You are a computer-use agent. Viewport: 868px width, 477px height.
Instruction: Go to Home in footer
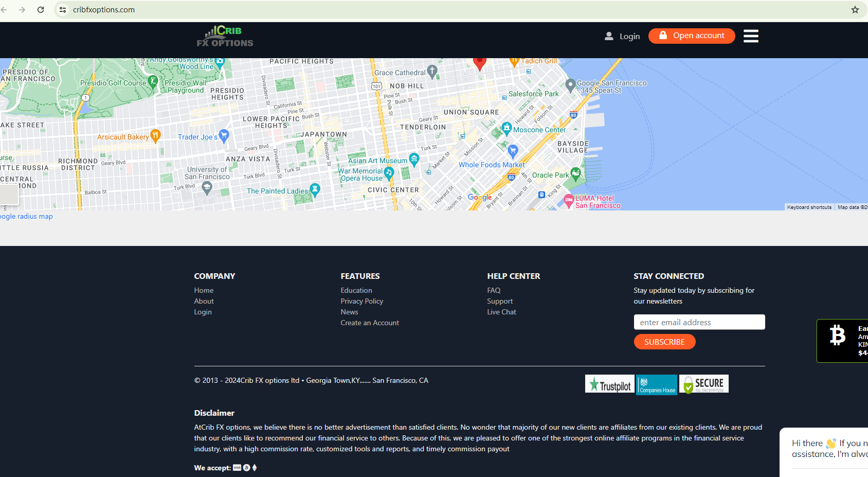[x=204, y=290]
